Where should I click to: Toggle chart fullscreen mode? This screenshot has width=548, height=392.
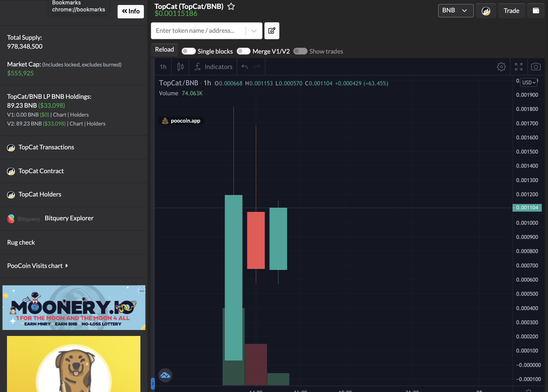coord(518,67)
